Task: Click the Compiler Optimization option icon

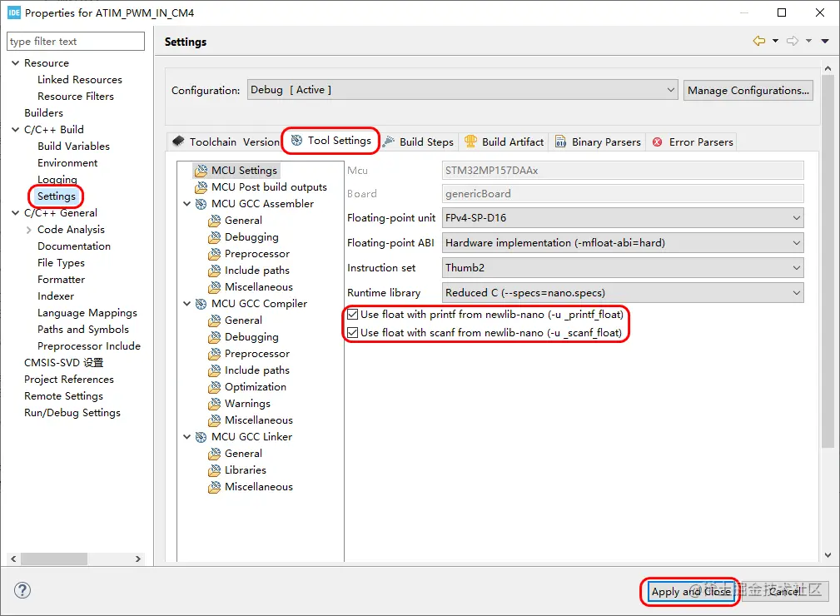Action: pyautogui.click(x=214, y=387)
